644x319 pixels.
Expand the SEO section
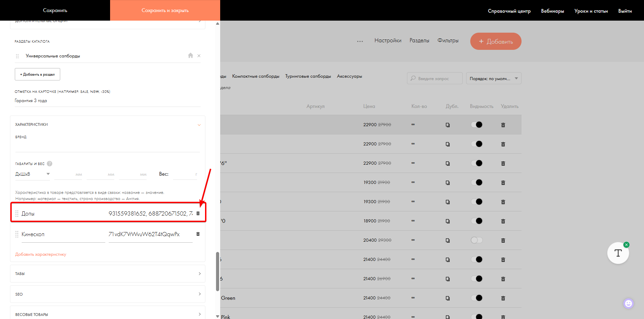click(x=108, y=294)
